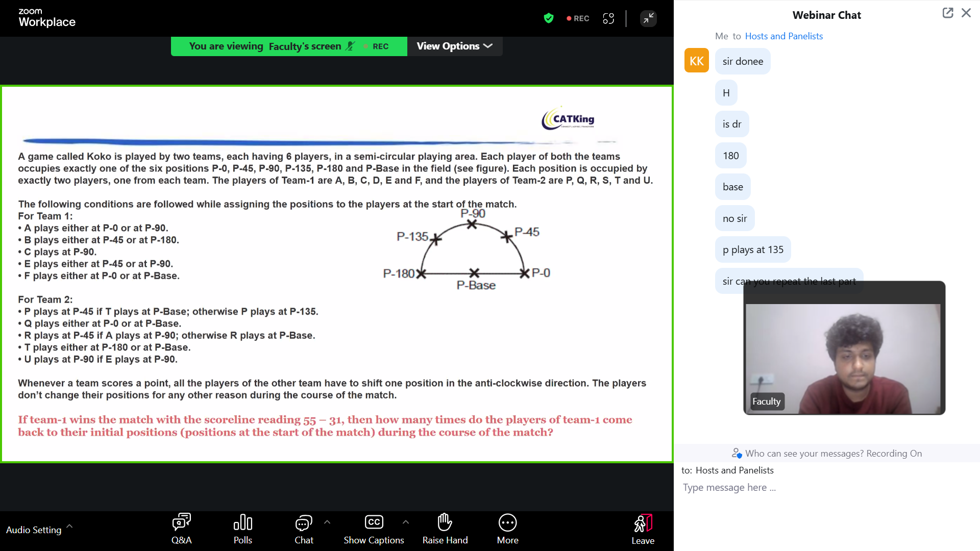Expand chat options arrow next to Chat
The height and width of the screenshot is (551, 980).
(327, 522)
